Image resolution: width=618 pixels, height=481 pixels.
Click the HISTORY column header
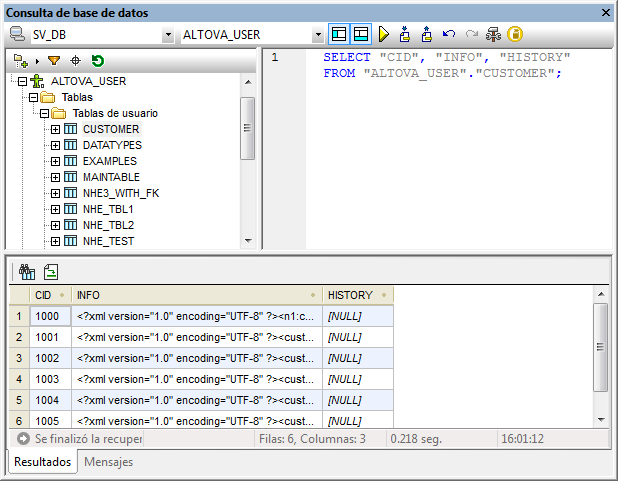pos(351,295)
